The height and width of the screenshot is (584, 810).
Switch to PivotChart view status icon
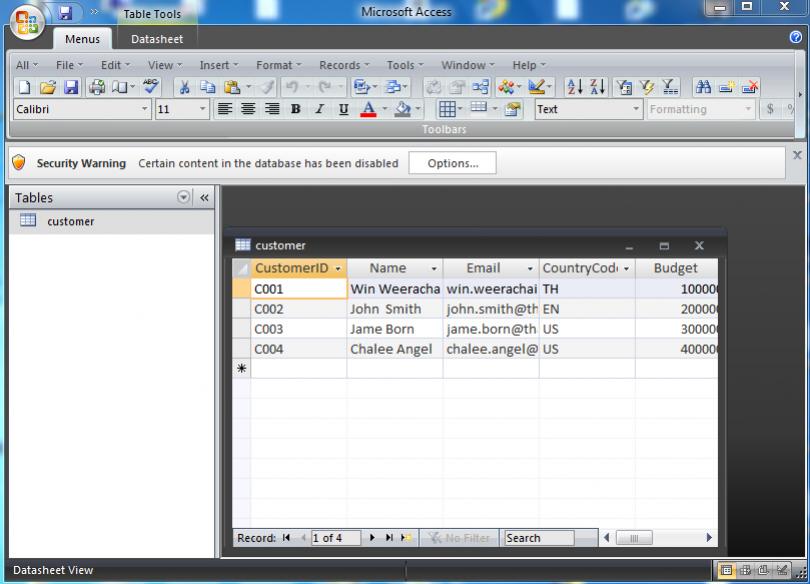(x=763, y=570)
